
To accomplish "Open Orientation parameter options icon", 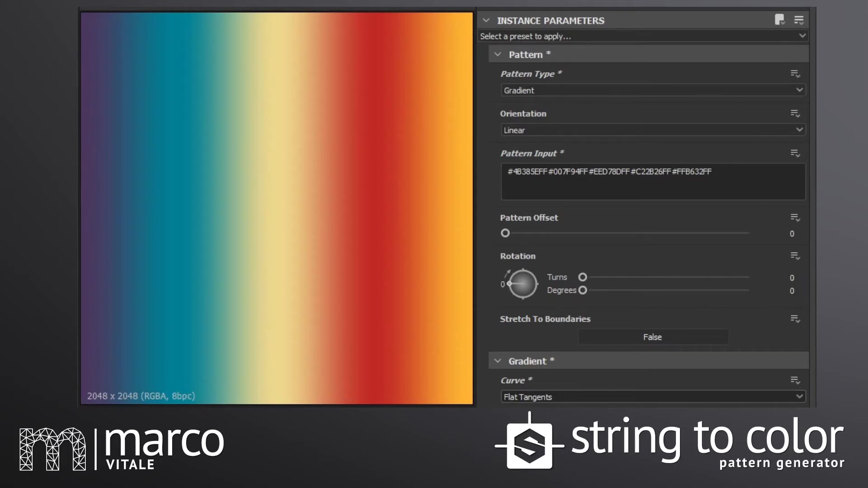I will click(x=795, y=113).
